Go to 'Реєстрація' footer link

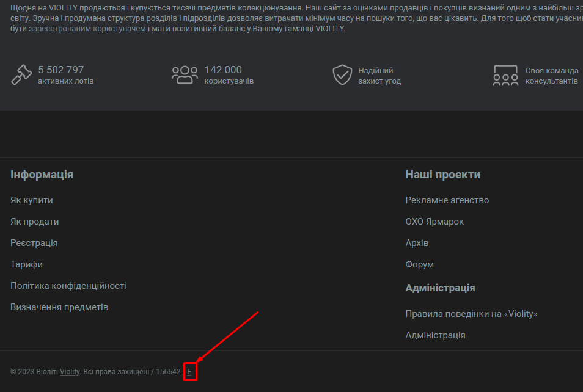[x=34, y=243]
